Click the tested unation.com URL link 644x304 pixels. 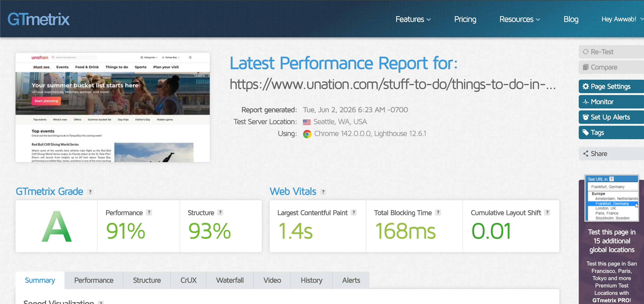(392, 84)
